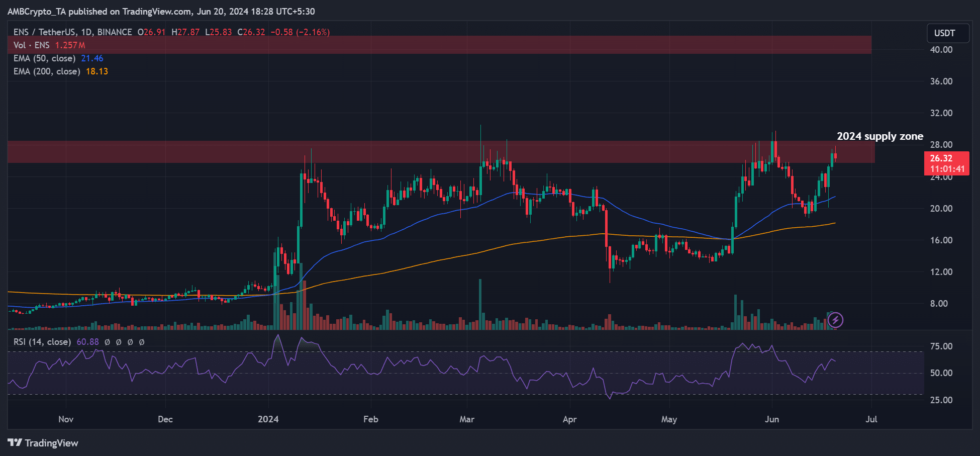Click the volume value 1.257M
The width and height of the screenshot is (980, 456).
click(x=70, y=45)
